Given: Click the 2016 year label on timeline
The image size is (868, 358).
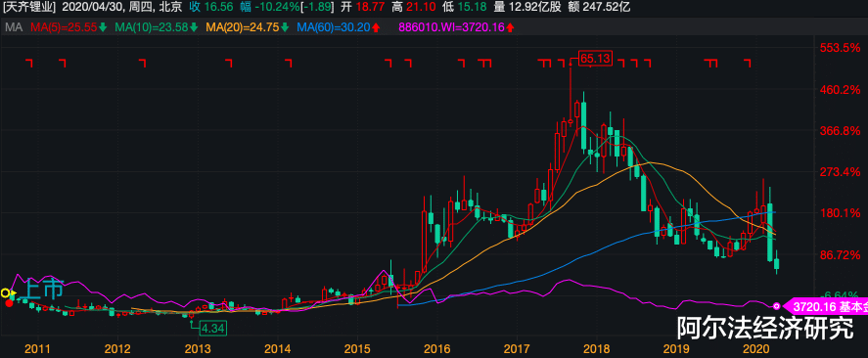Looking at the screenshot, I should [x=437, y=348].
